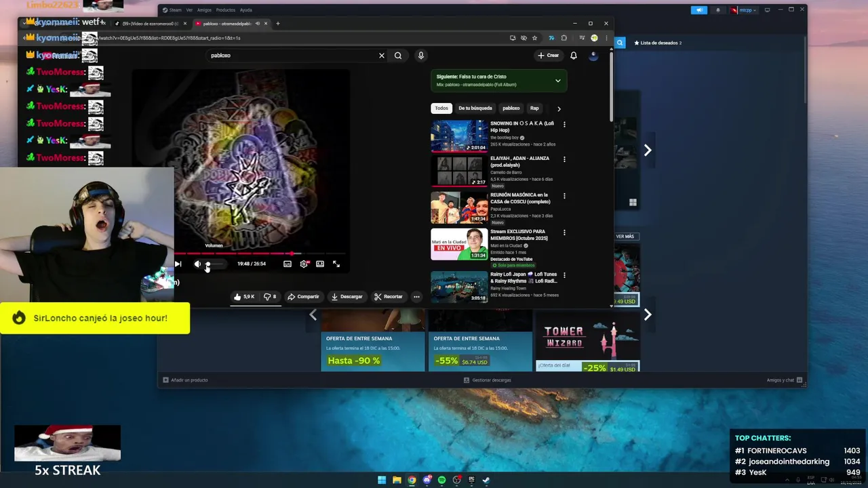
Task: Select the pabloxo filter chip
Action: coord(511,108)
